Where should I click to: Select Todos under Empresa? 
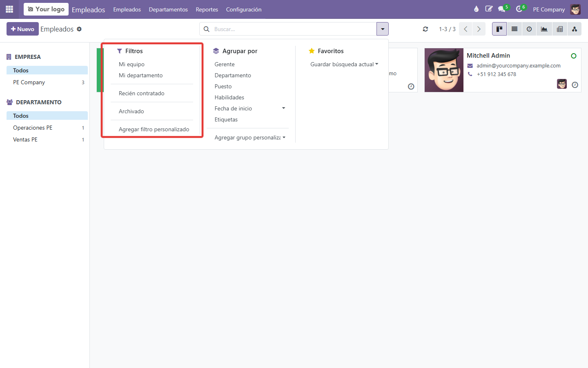[47, 70]
